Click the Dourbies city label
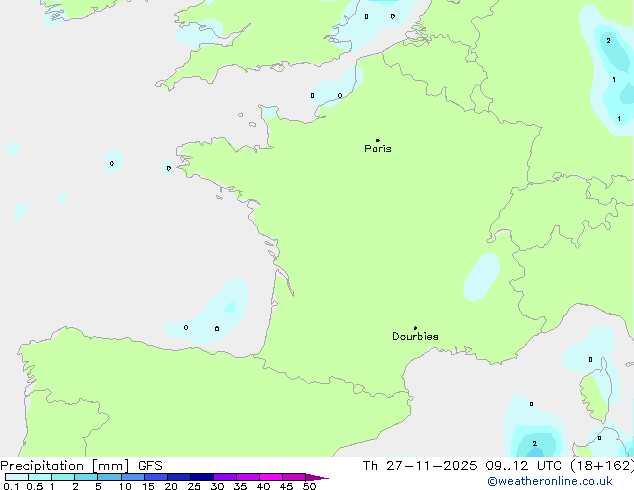 (x=415, y=336)
